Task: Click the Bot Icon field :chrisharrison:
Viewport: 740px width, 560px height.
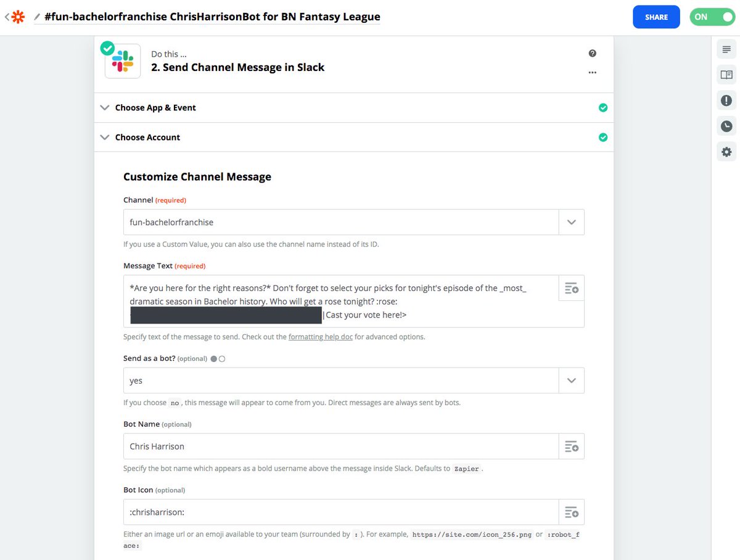Action: click(x=341, y=512)
